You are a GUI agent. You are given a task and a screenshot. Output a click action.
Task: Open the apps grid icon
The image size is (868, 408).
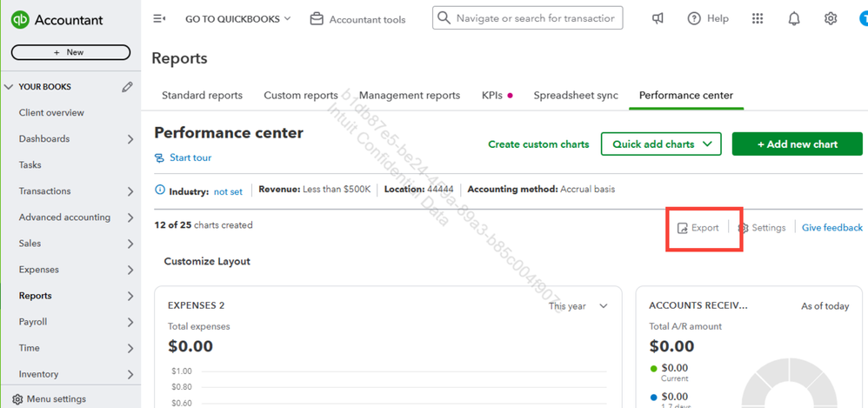click(x=758, y=18)
